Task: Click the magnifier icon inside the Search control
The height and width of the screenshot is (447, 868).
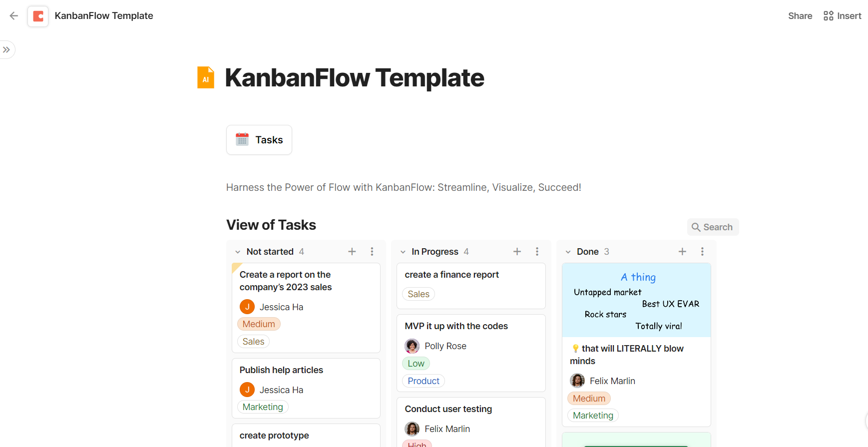Action: point(697,227)
